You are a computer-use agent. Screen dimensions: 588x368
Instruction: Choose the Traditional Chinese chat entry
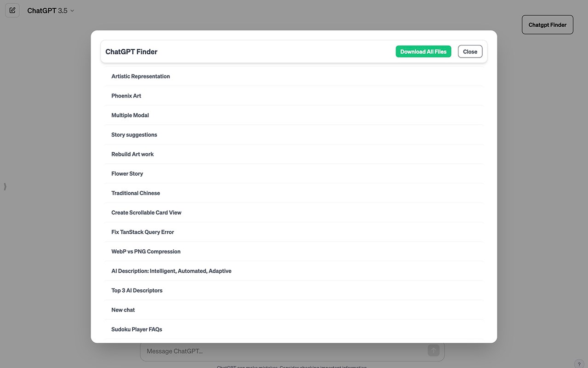(136, 193)
